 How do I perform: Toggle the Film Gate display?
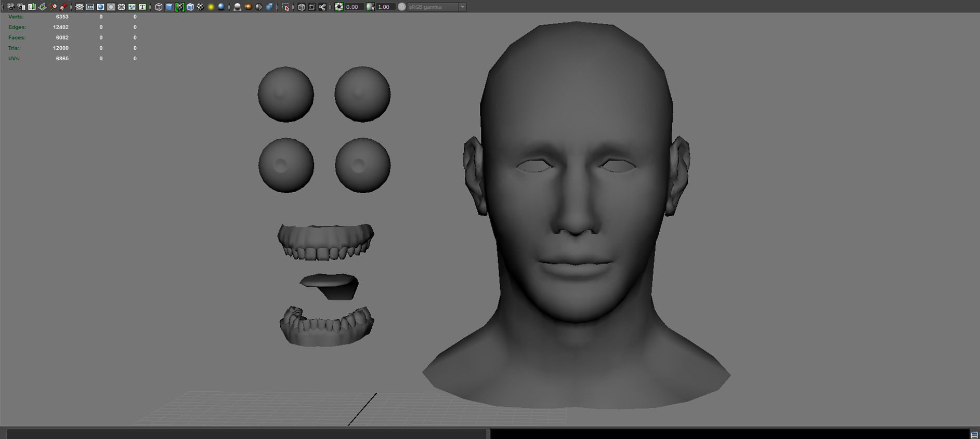(x=90, y=7)
